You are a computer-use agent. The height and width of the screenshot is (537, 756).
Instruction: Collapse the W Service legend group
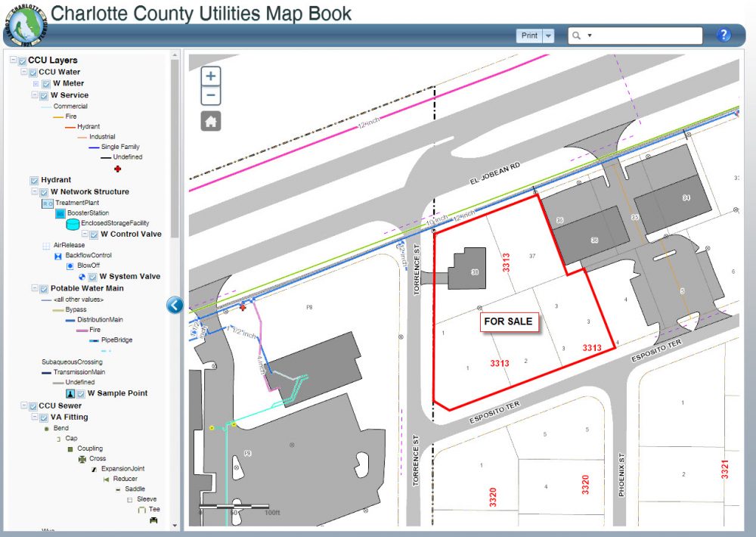35,95
